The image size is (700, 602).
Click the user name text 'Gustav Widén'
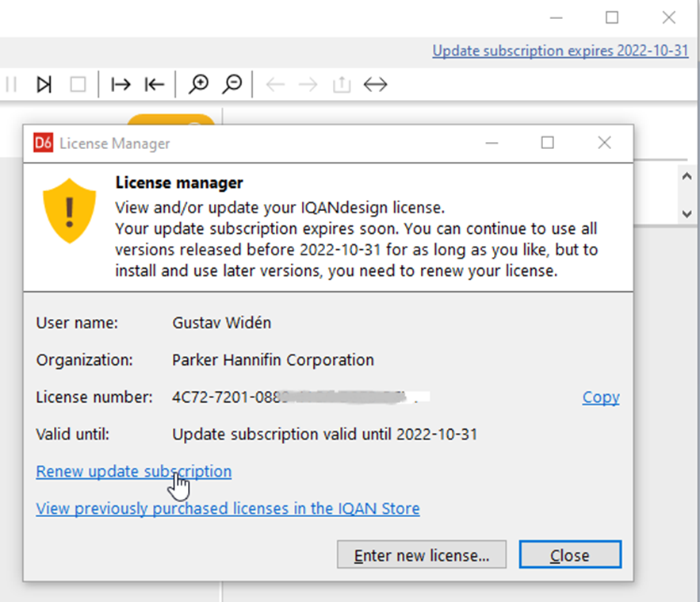222,323
